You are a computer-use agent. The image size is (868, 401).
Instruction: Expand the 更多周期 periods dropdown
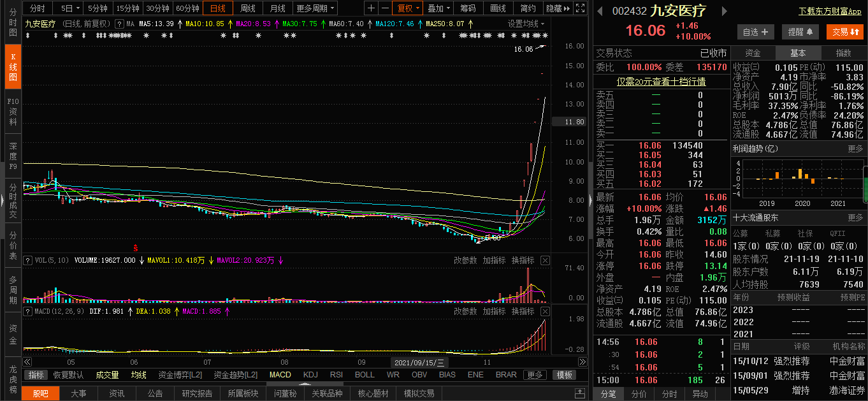pos(315,8)
